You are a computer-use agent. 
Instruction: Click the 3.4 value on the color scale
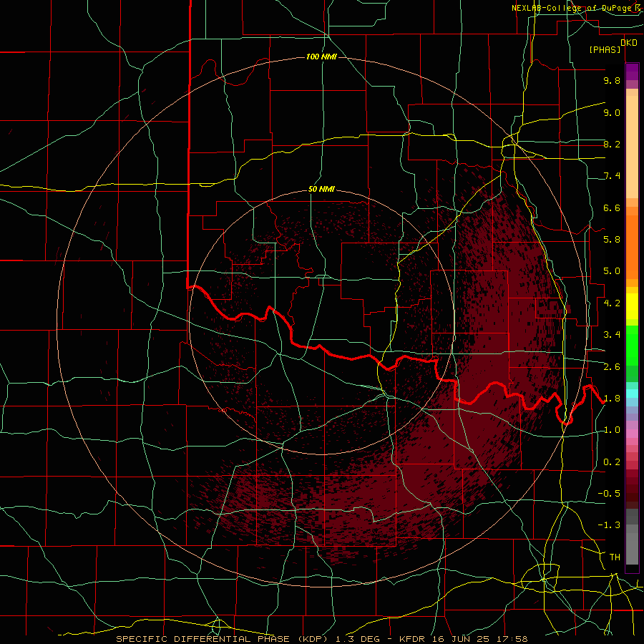(612, 335)
